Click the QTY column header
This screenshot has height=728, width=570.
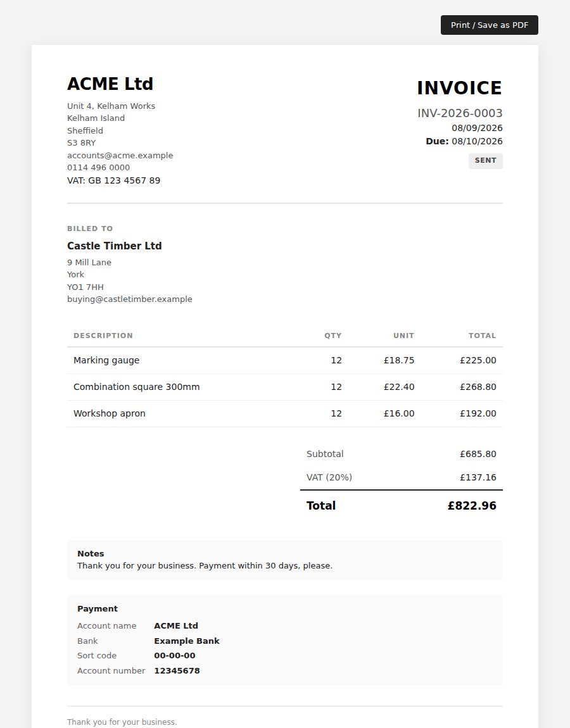coord(333,336)
